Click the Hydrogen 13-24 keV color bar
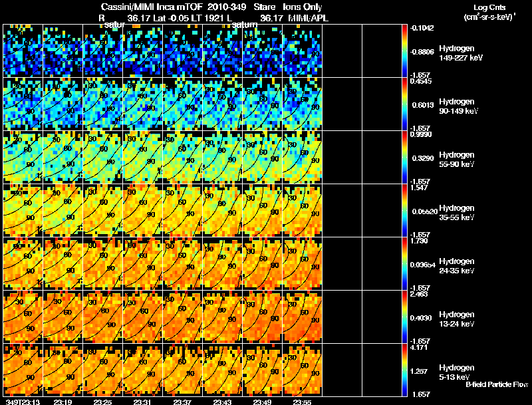The width and height of the screenshot is (532, 405). click(x=404, y=317)
